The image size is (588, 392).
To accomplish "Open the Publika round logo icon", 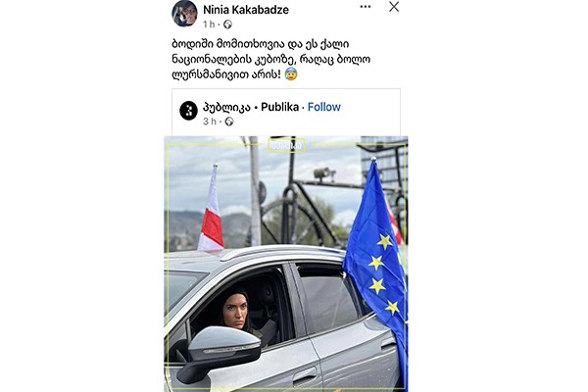I will (x=188, y=111).
